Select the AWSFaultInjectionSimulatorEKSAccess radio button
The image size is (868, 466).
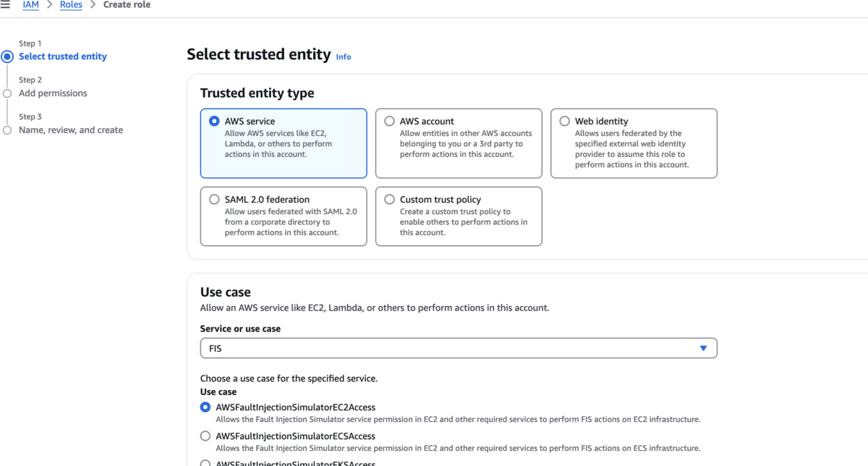tap(205, 463)
